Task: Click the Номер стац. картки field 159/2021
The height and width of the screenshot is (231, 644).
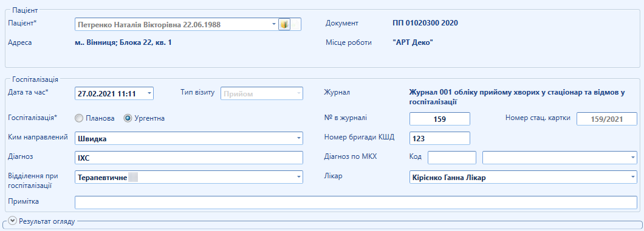Action: pos(607,119)
